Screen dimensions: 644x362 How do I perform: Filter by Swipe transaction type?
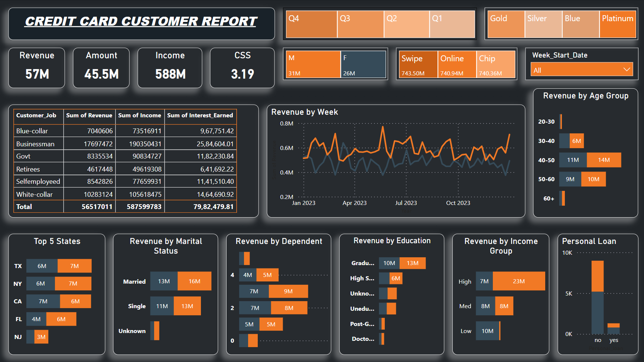[x=418, y=64]
